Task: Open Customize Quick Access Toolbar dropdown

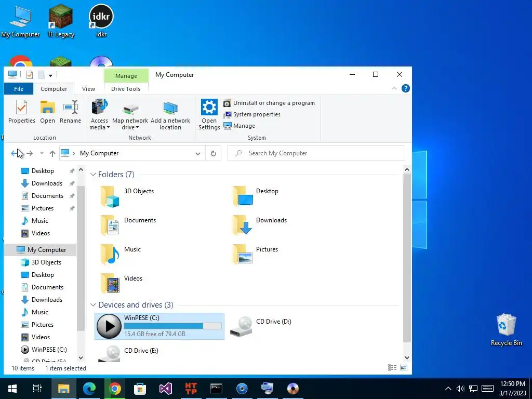Action: point(50,75)
